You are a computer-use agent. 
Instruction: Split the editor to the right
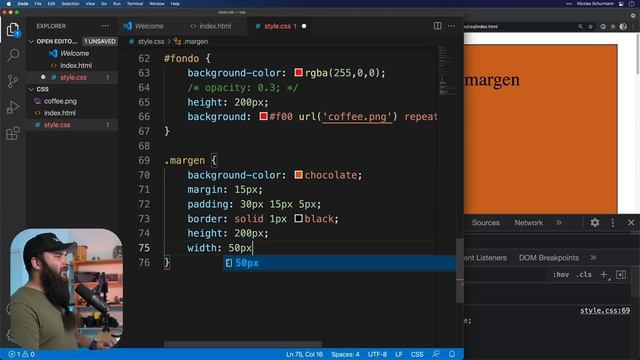[x=438, y=26]
